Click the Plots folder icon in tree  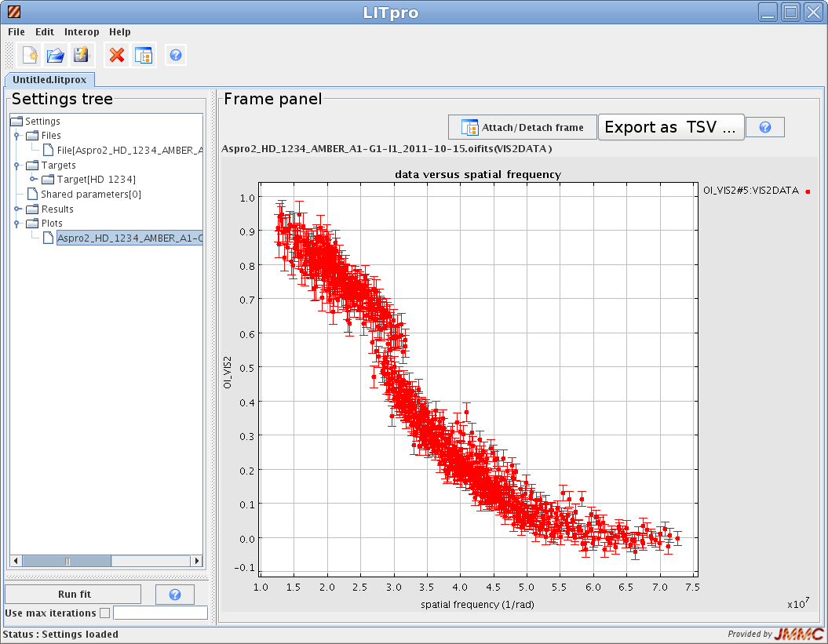33,224
